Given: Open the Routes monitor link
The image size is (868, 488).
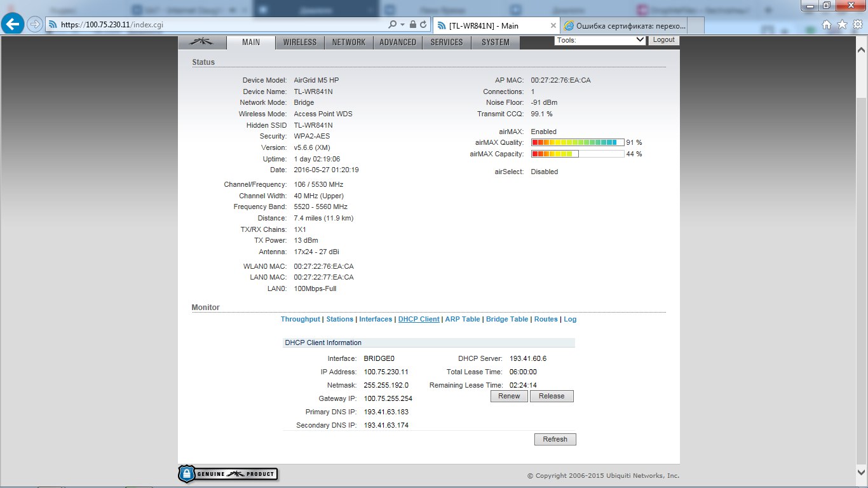Looking at the screenshot, I should pyautogui.click(x=546, y=319).
